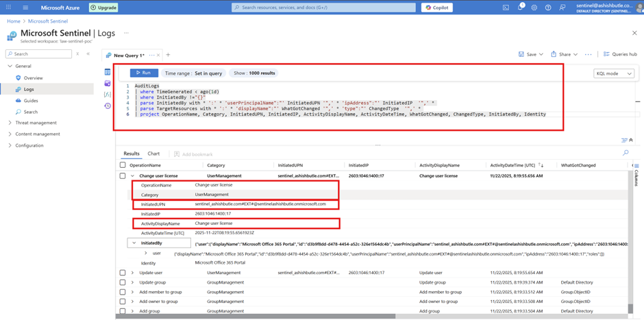Click the search icon in results

pos(626,153)
